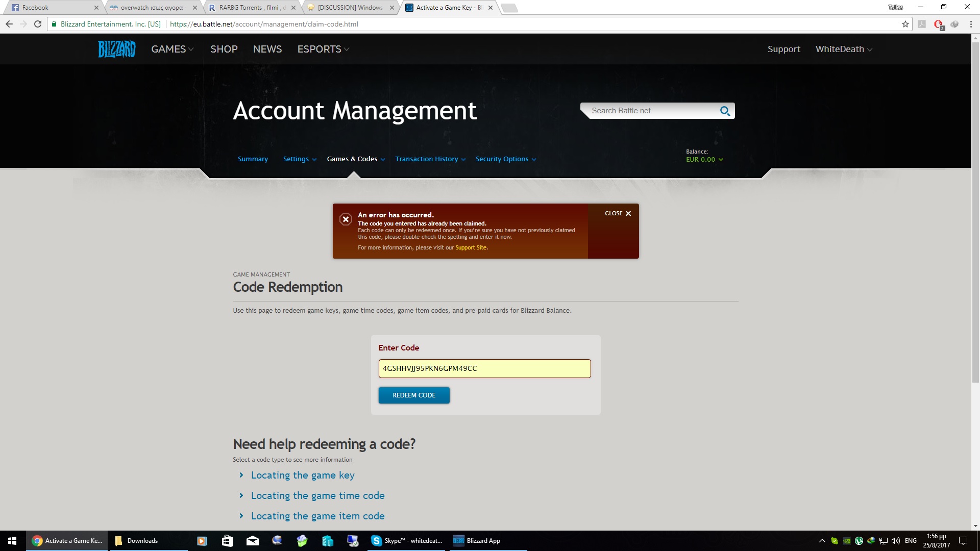980x551 pixels.
Task: Go to the SHOP page
Action: pos(224,49)
